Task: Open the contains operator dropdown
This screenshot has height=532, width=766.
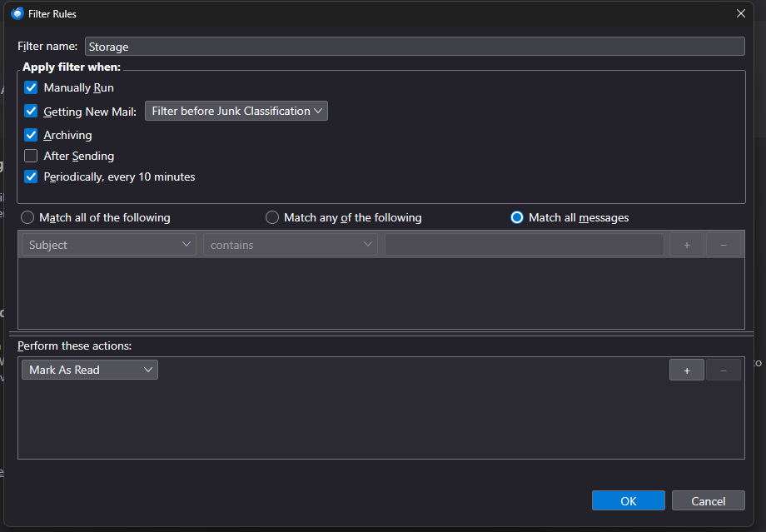Action: (290, 245)
